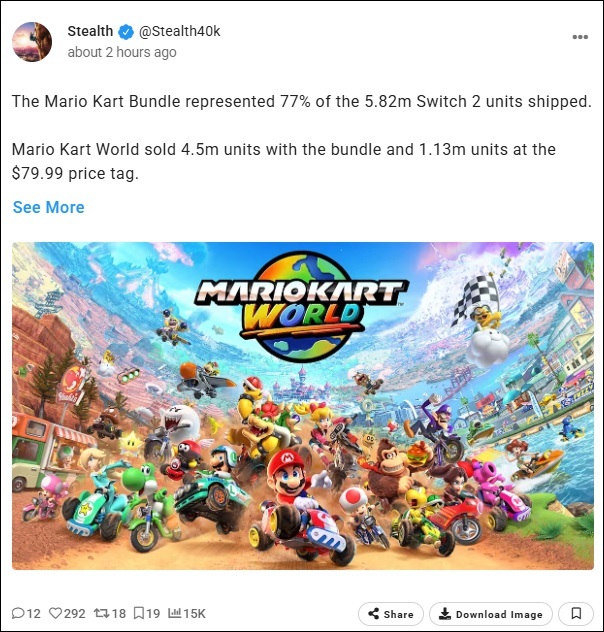Click the repost arrows icon
604x632 pixels.
coord(101,613)
